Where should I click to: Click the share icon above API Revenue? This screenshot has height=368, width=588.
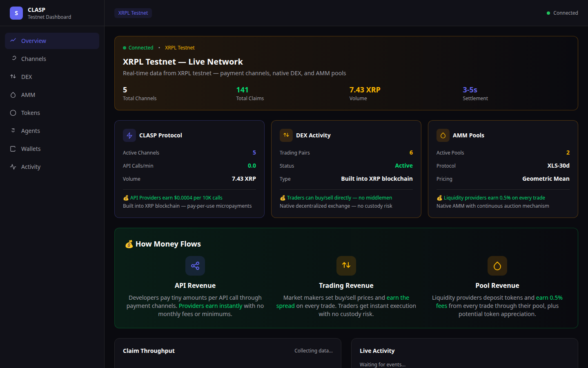195,266
